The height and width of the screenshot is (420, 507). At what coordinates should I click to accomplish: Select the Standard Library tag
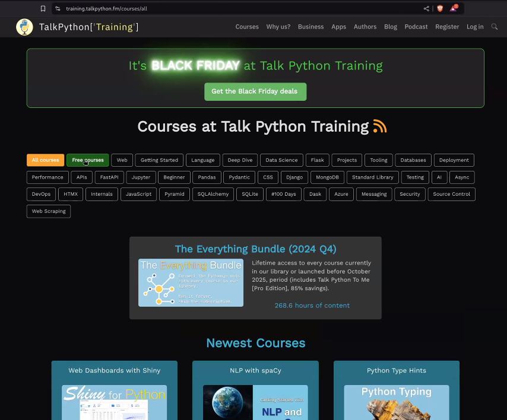click(x=373, y=177)
